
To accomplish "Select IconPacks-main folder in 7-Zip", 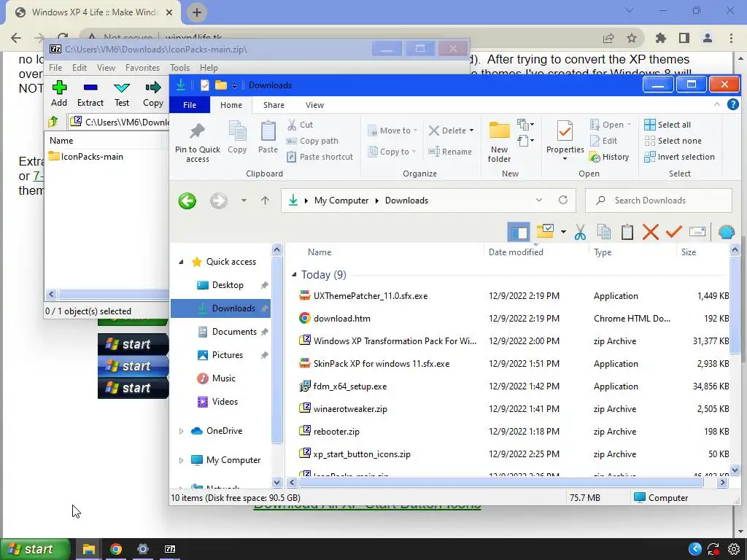I will click(86, 156).
